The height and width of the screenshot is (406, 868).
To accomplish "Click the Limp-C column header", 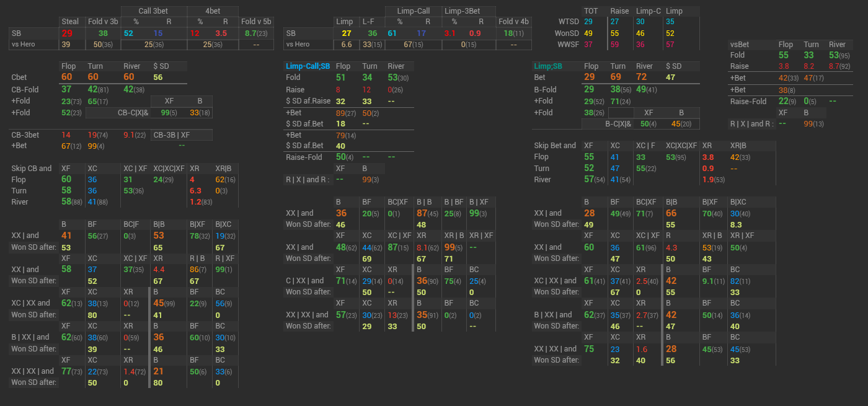I will [649, 11].
